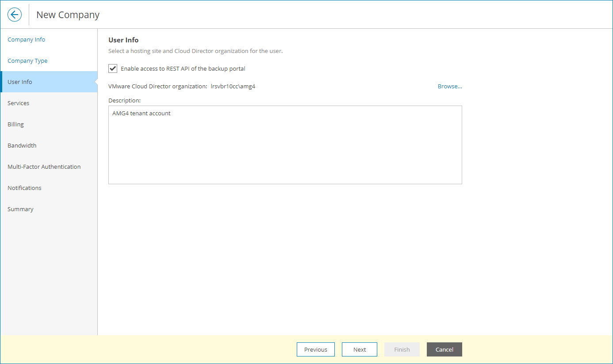Click Next to proceed to Services

[x=359, y=349]
